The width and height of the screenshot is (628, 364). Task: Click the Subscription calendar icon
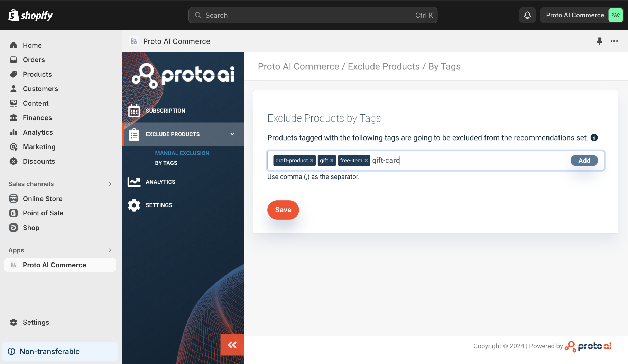pos(134,111)
